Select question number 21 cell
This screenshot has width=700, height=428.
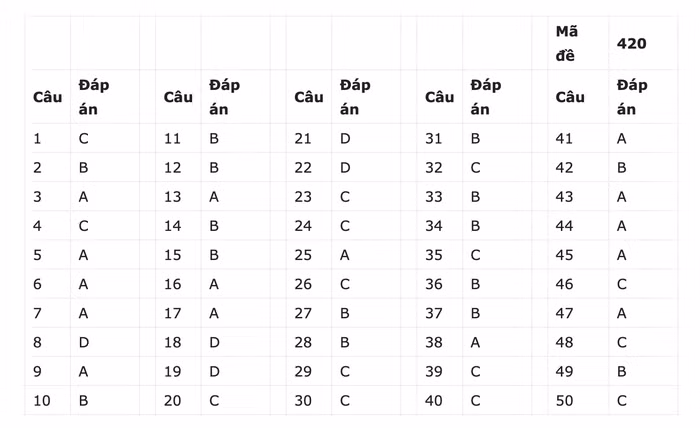tap(303, 139)
